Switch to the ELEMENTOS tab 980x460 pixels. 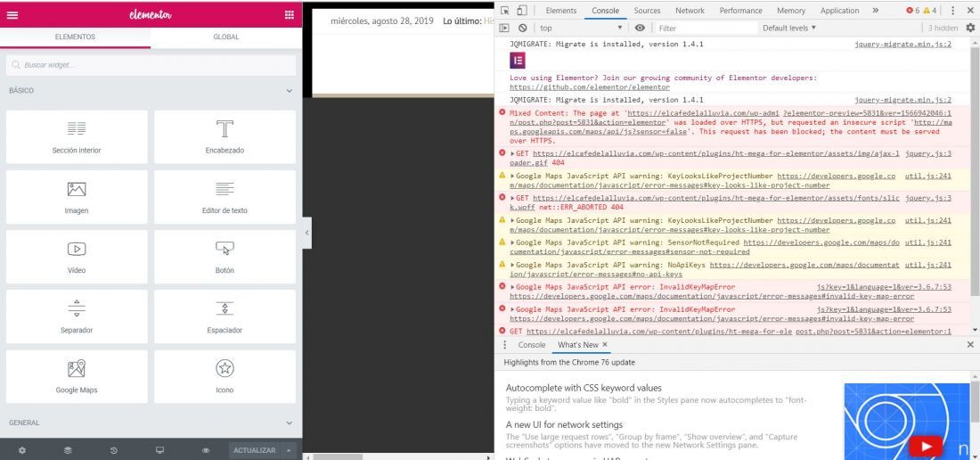75,37
